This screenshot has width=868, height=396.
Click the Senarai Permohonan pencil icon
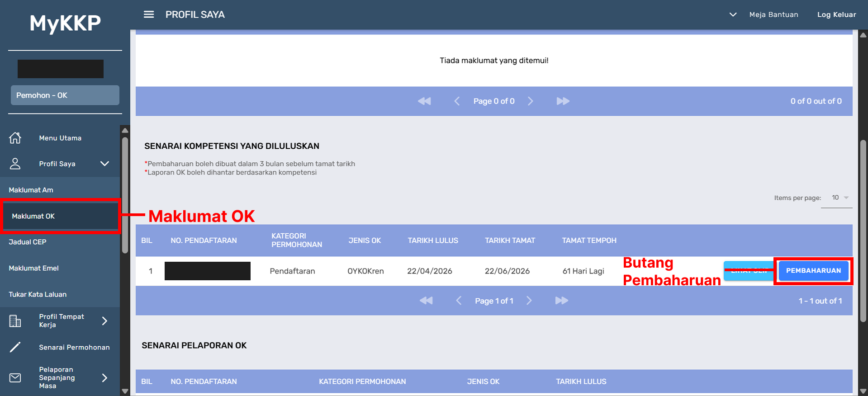click(15, 347)
